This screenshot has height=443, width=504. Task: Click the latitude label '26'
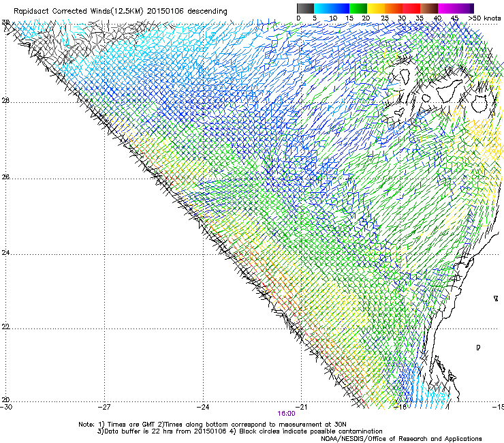5,177
